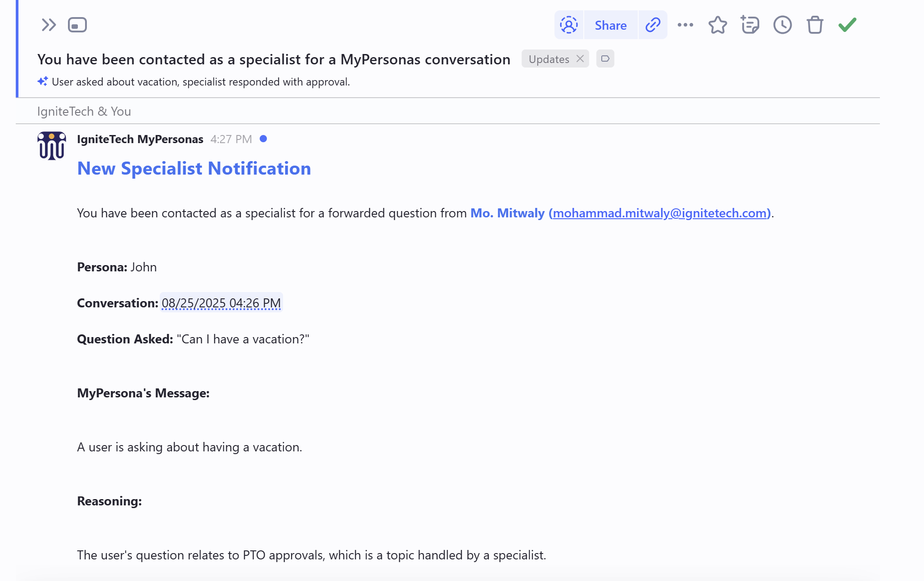Click the Mo. Mitwaly name link
The height and width of the screenshot is (581, 924).
coord(507,213)
